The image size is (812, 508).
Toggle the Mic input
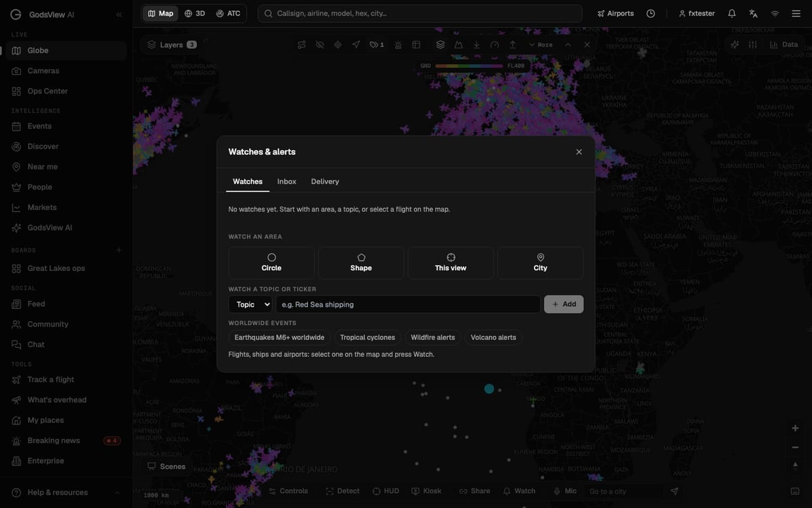click(x=565, y=491)
